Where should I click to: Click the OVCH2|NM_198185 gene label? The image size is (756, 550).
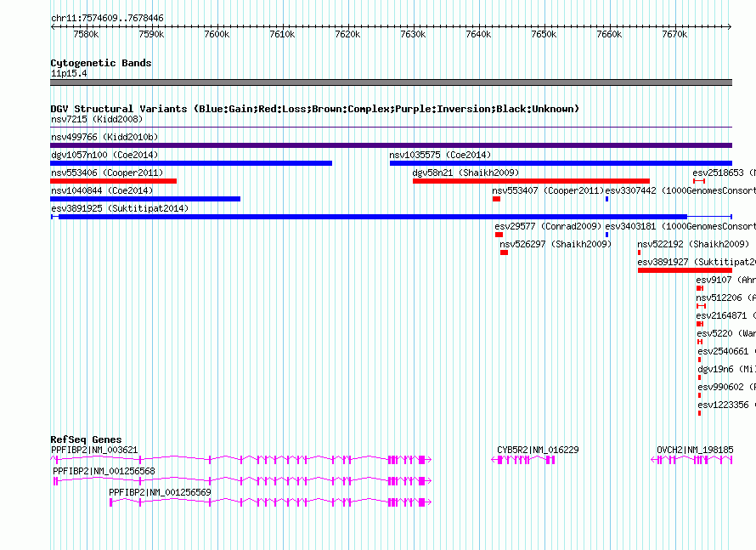click(x=695, y=450)
